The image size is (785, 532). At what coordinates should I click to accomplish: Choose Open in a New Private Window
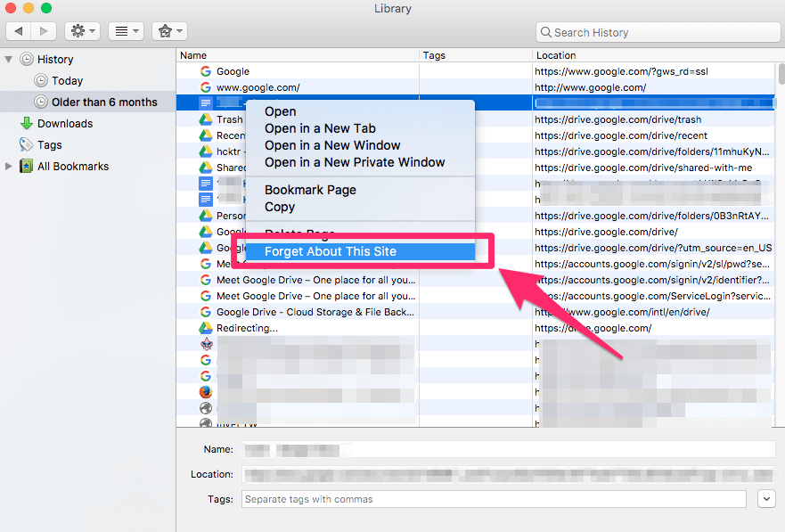click(354, 162)
